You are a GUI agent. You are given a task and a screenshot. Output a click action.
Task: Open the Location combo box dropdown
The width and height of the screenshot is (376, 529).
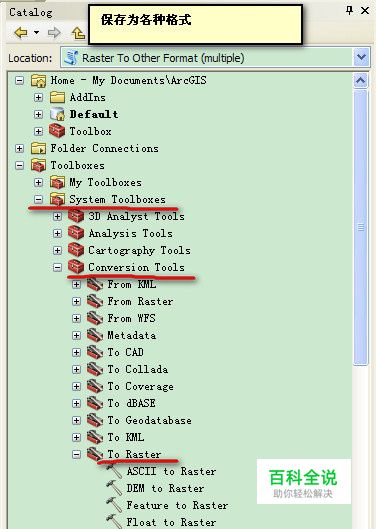point(361,57)
